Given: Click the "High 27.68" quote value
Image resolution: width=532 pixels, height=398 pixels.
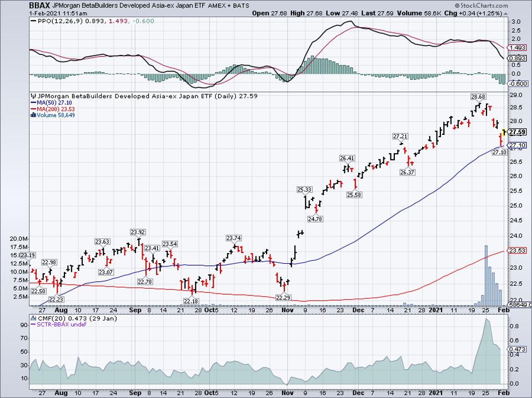Looking at the screenshot, I should (305, 13).
